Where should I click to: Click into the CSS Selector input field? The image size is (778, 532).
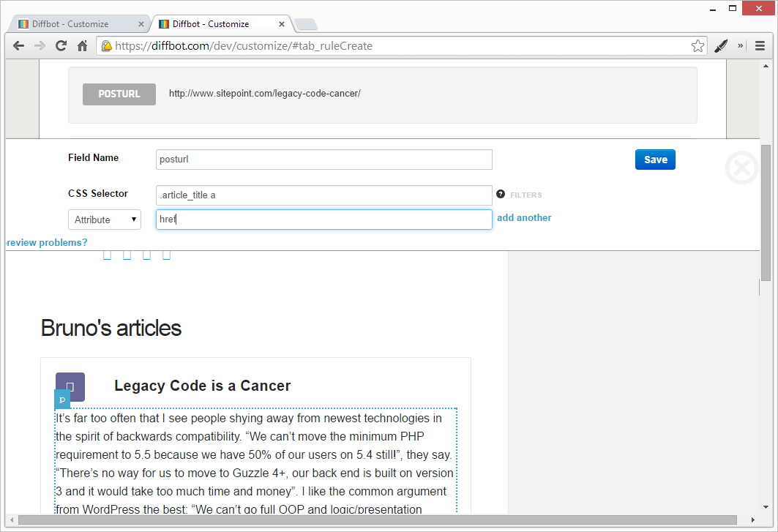323,195
